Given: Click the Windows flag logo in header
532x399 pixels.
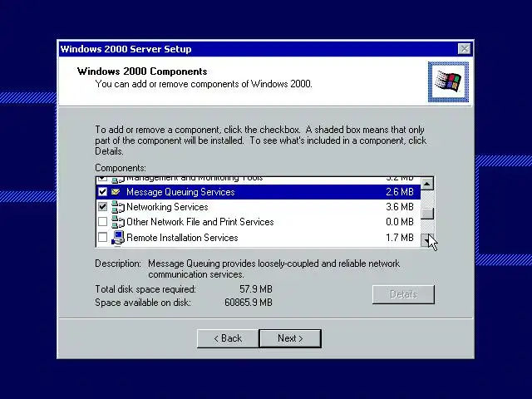Looking at the screenshot, I should click(448, 81).
